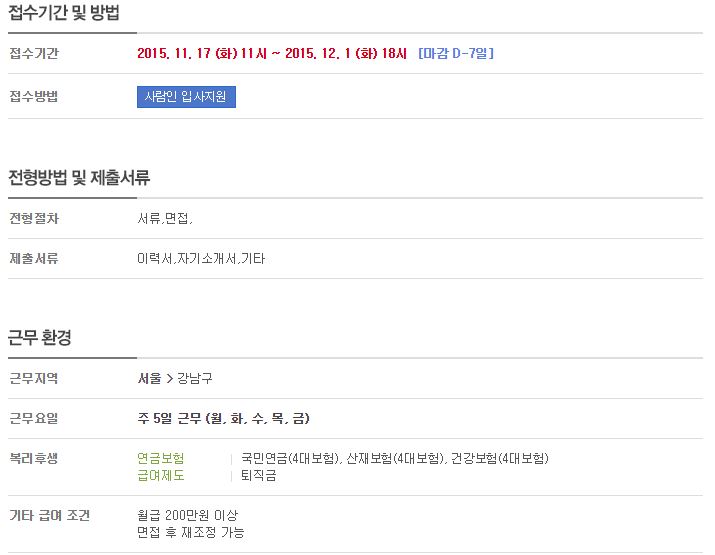Click the 근무 환경 section heading
This screenshot has width=715, height=555.
click(40, 337)
